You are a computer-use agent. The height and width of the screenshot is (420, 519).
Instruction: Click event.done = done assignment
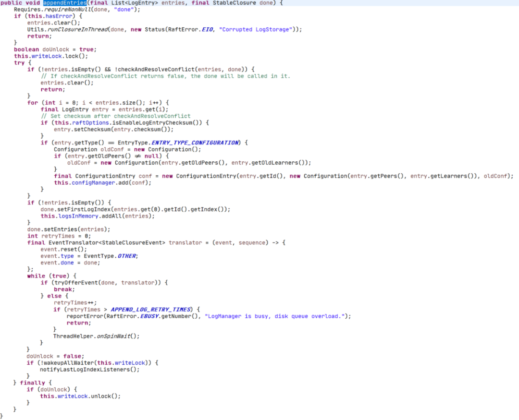70,263
